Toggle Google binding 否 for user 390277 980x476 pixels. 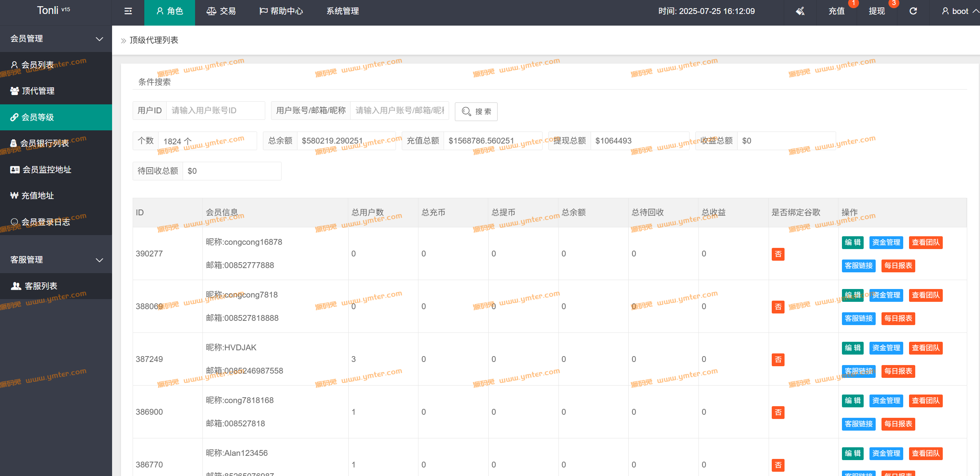click(778, 254)
